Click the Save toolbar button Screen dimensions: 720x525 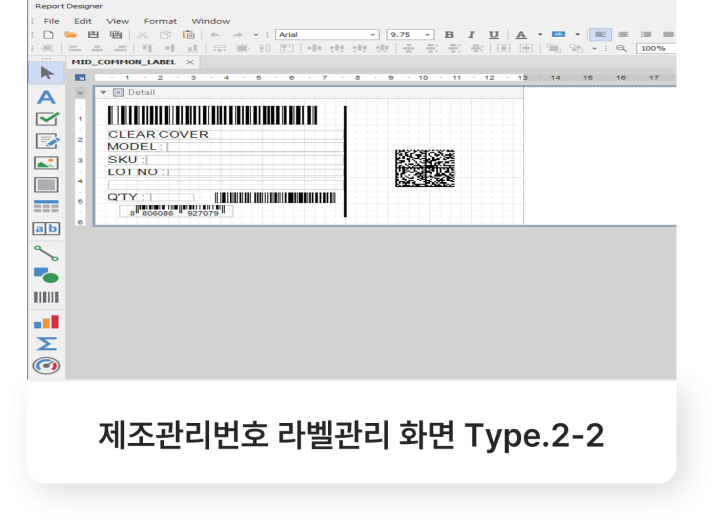pos(93,35)
